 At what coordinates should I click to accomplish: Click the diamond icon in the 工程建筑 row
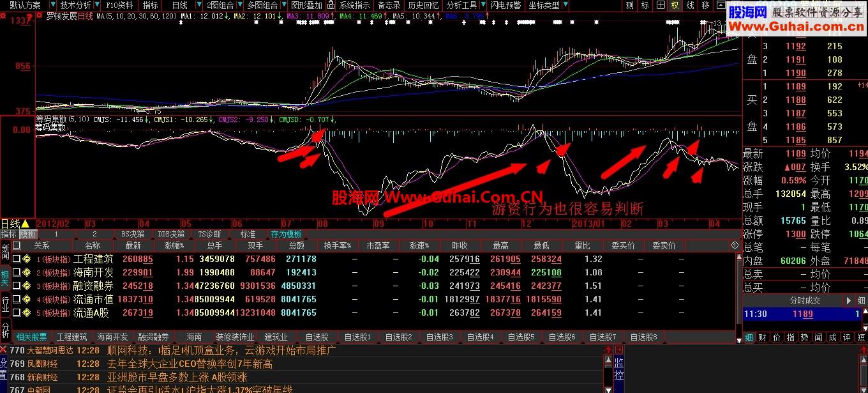click(x=27, y=259)
